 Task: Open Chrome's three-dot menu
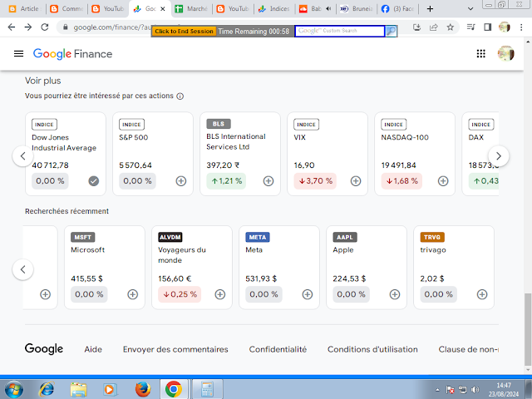pos(521,27)
